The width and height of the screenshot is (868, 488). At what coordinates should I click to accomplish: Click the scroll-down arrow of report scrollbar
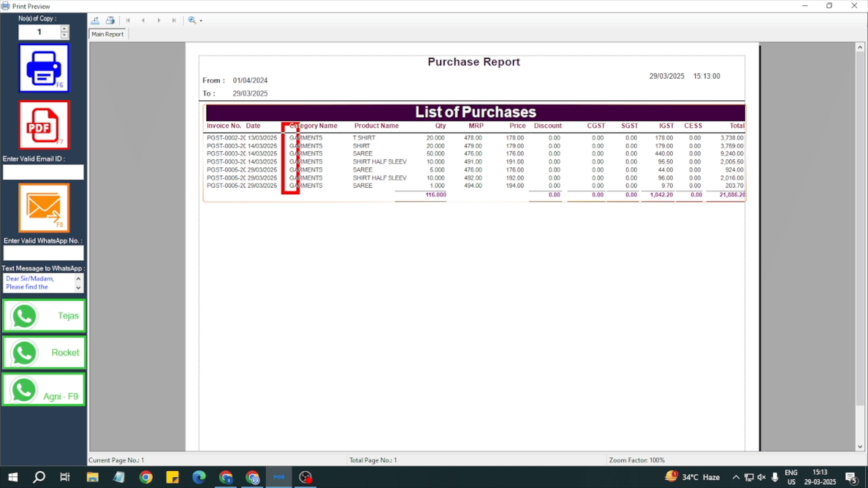pyautogui.click(x=860, y=447)
